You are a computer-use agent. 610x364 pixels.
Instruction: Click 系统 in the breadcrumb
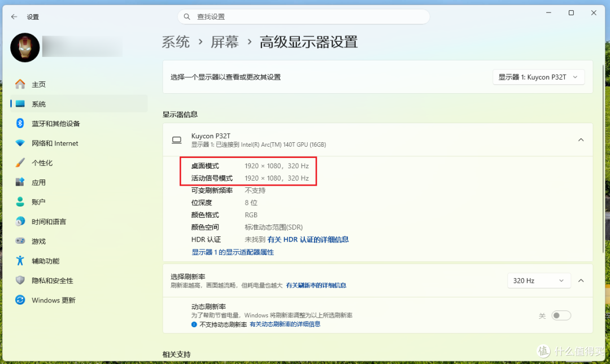[x=176, y=42]
